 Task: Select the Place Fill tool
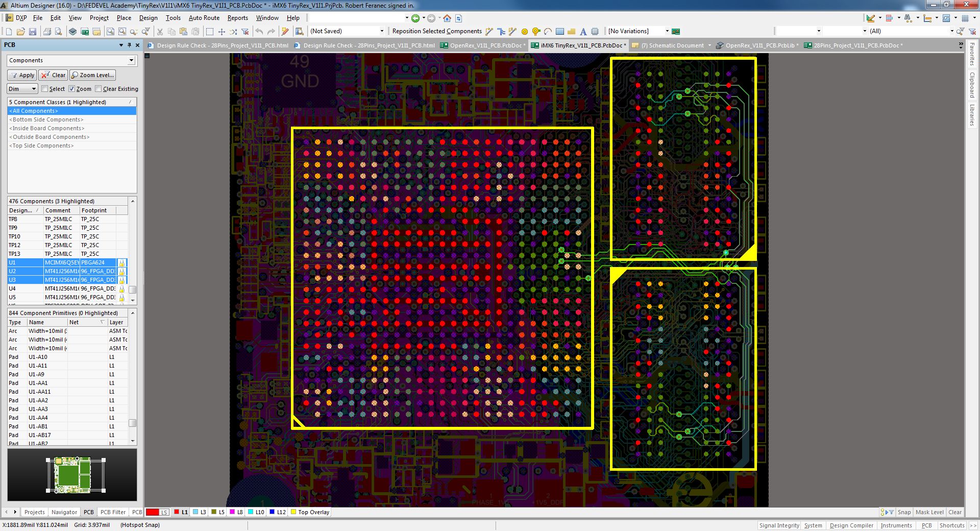[x=559, y=31]
